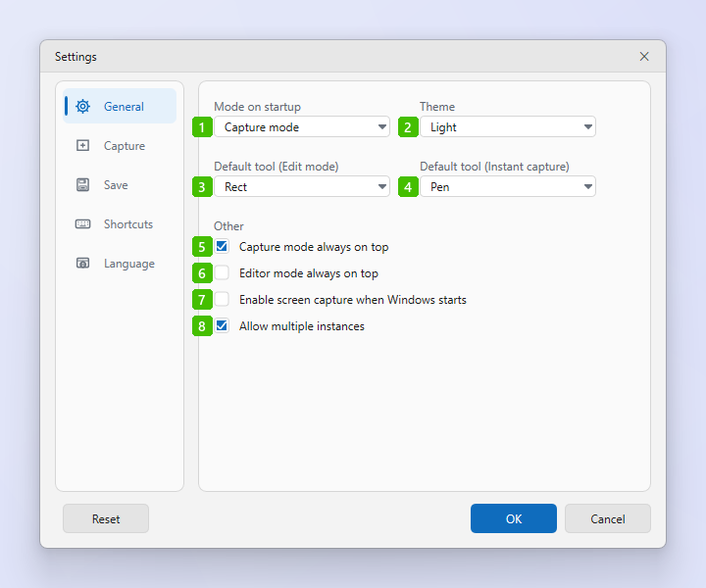This screenshot has width=706, height=588.
Task: Click the Language globe icon
Action: pos(82,263)
